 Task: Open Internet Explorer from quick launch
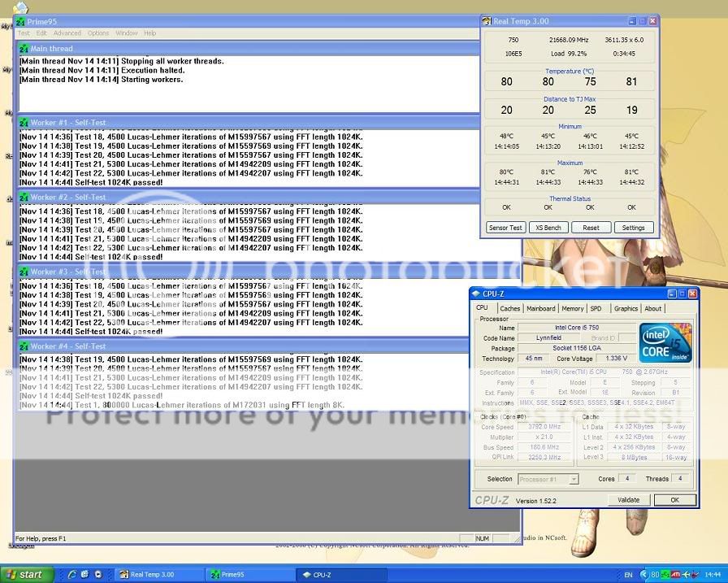71,574
